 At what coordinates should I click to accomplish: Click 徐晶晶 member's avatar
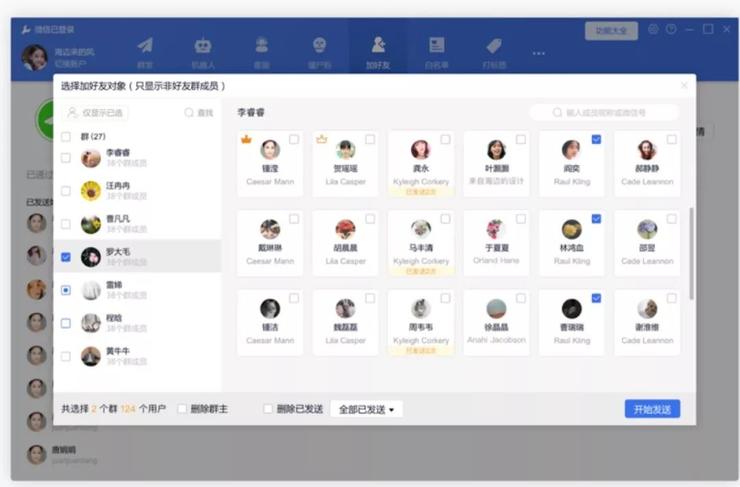(x=496, y=309)
